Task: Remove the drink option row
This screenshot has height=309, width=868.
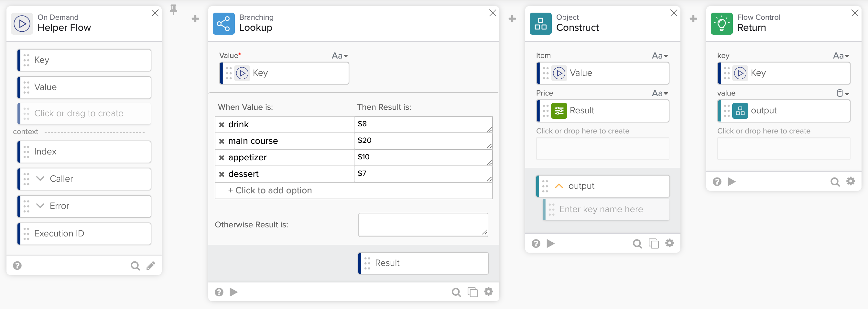Action: tap(222, 124)
